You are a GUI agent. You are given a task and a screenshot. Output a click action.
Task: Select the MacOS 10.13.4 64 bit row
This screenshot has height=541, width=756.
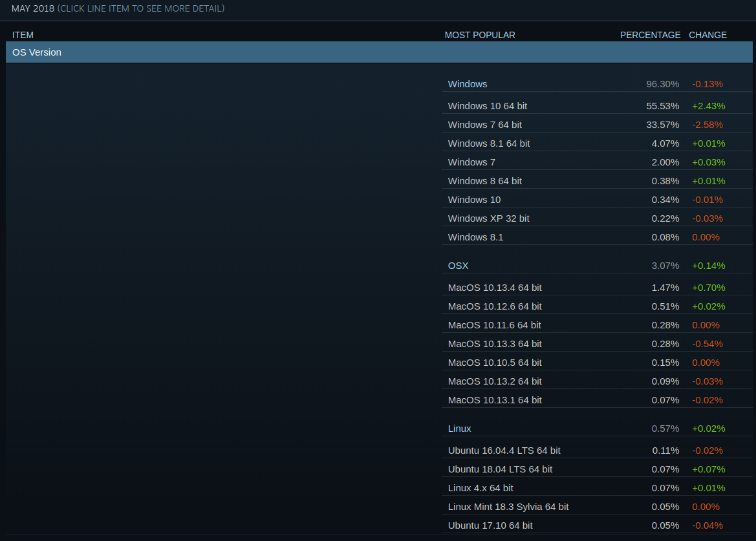pyautogui.click(x=597, y=288)
